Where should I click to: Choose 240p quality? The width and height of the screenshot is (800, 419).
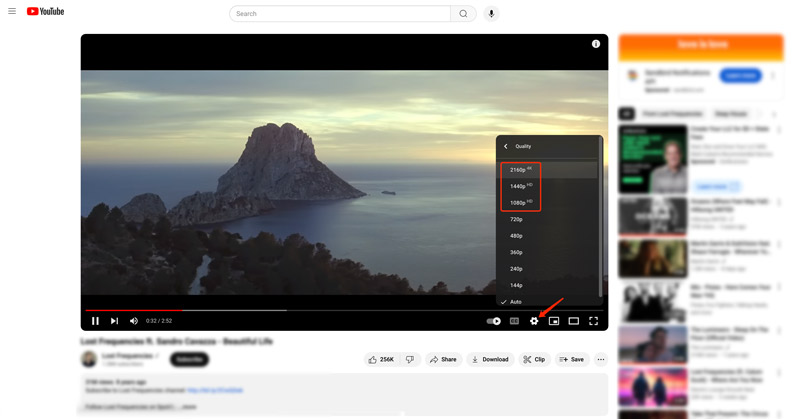(547, 269)
